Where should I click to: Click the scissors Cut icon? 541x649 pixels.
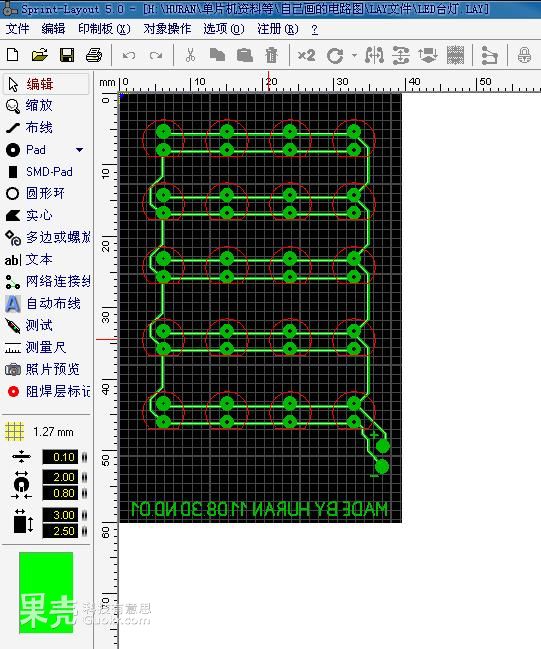coord(190,55)
